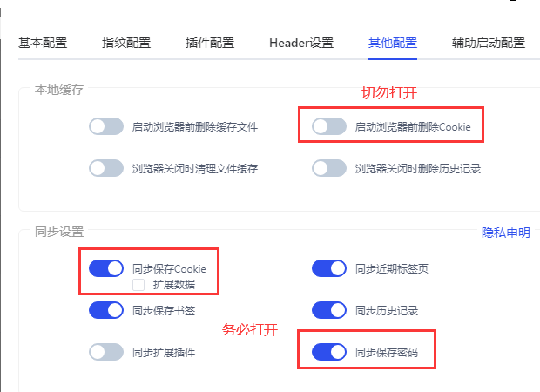Viewport: 540px width, 392px height.
Task: Click the 其他配置 tab
Action: (393, 43)
